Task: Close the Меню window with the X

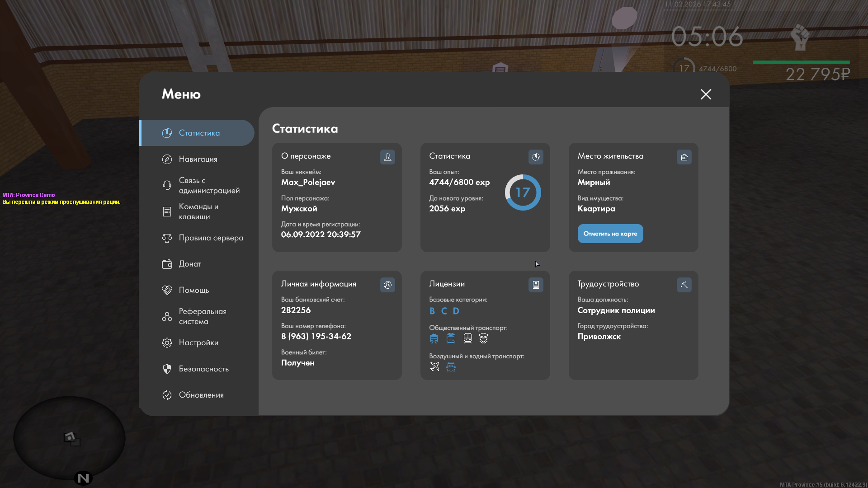Action: pyautogui.click(x=706, y=94)
